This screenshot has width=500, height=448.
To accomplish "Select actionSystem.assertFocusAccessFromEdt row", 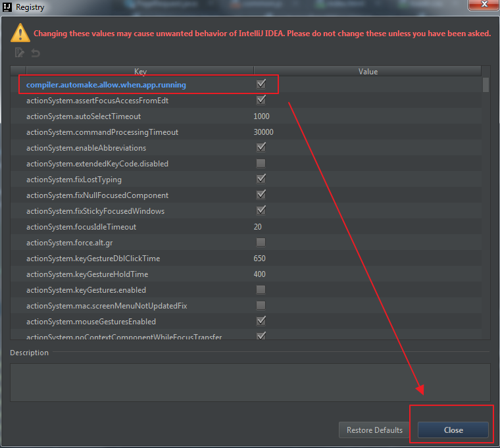I will (x=246, y=101).
